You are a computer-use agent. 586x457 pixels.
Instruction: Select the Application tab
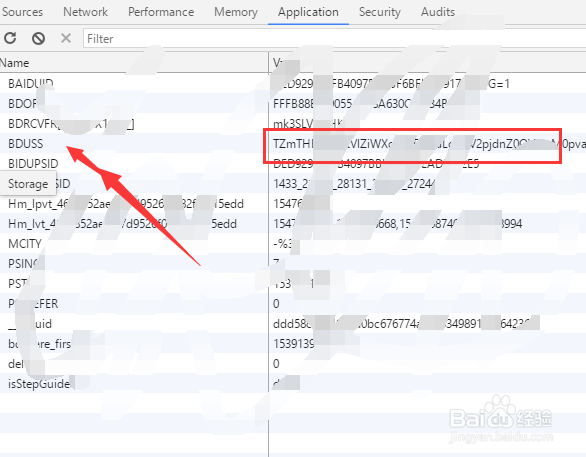tap(308, 12)
